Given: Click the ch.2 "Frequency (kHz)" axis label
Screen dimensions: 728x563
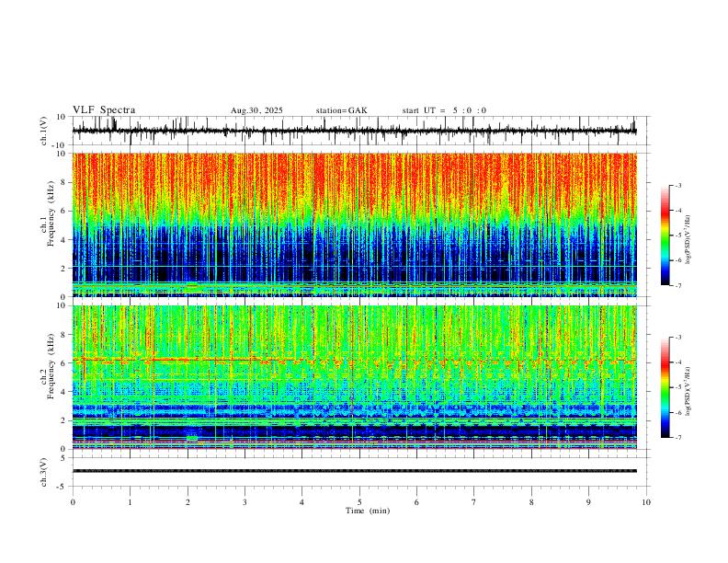Looking at the screenshot, I should tap(51, 365).
